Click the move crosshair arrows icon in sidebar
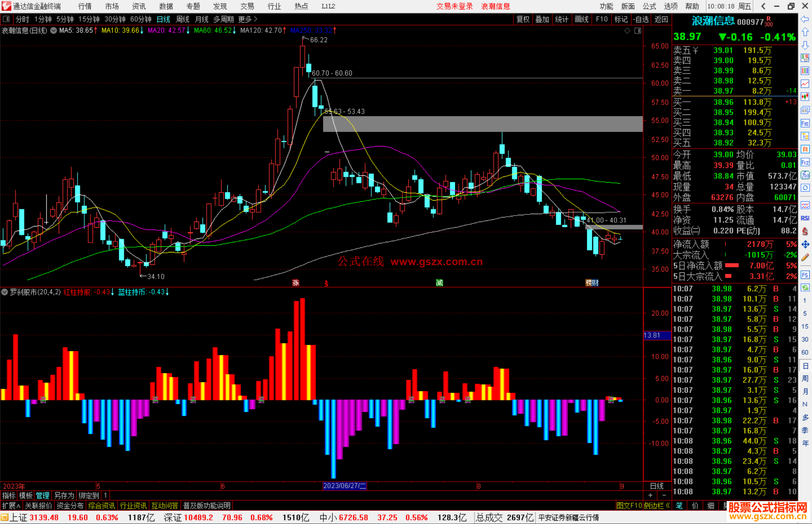 point(805,245)
